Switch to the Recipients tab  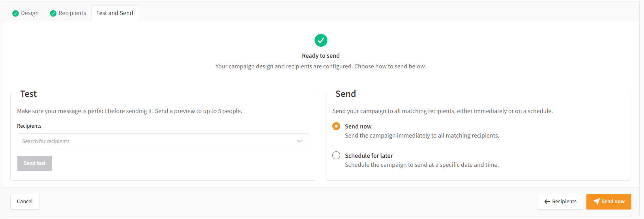(68, 13)
